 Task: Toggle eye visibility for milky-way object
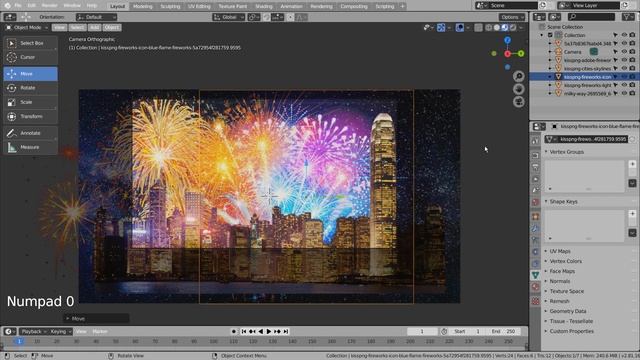click(624, 93)
